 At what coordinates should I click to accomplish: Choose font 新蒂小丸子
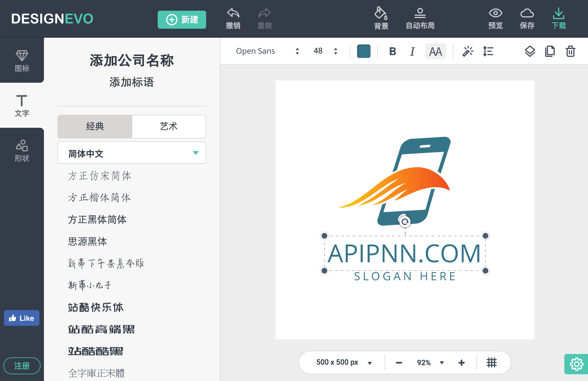click(x=90, y=285)
